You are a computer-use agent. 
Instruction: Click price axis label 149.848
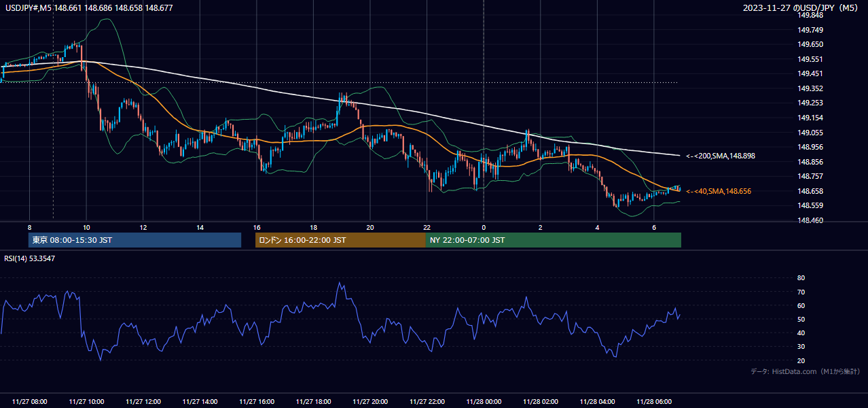[811, 15]
